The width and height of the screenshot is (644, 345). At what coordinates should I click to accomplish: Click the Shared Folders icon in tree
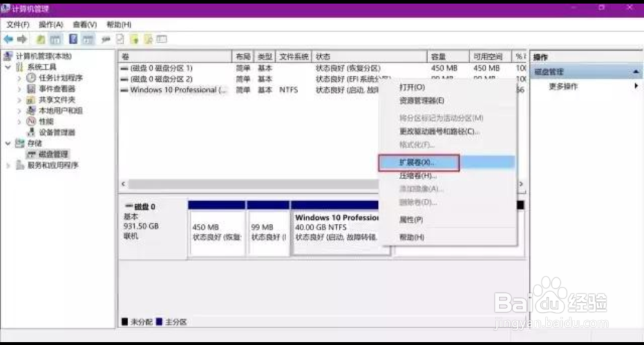pos(31,99)
